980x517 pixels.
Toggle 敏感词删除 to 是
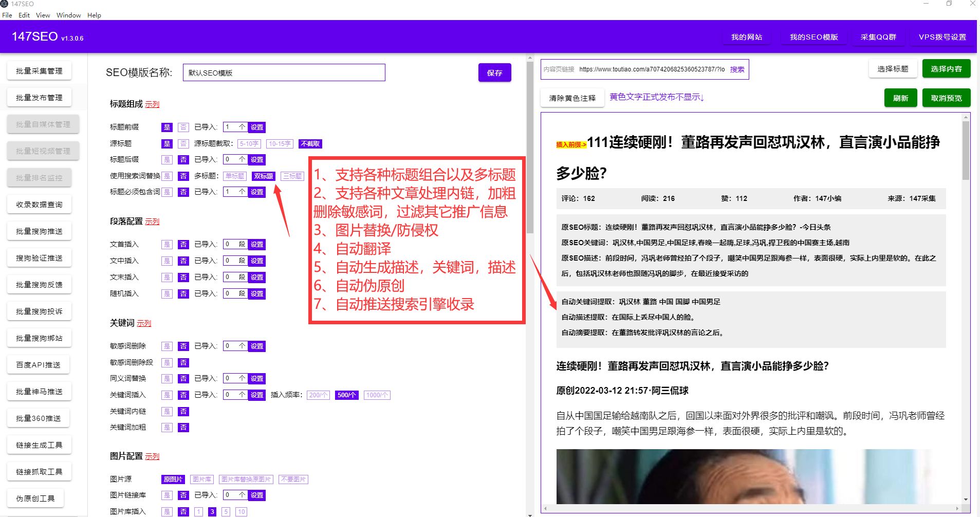tap(167, 346)
